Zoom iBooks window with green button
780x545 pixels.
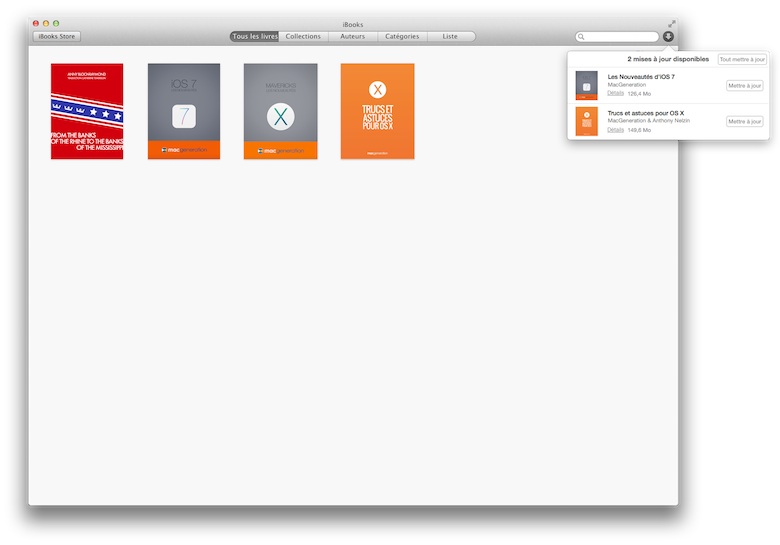(x=56, y=23)
